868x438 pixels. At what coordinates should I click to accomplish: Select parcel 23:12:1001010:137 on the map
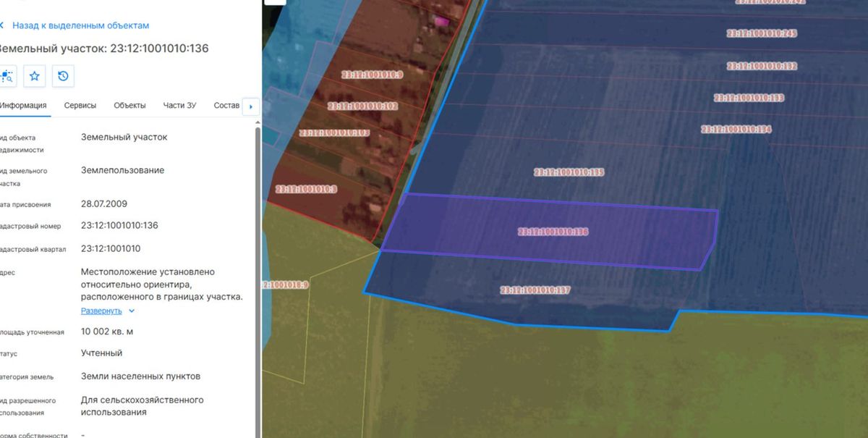pyautogui.click(x=535, y=290)
